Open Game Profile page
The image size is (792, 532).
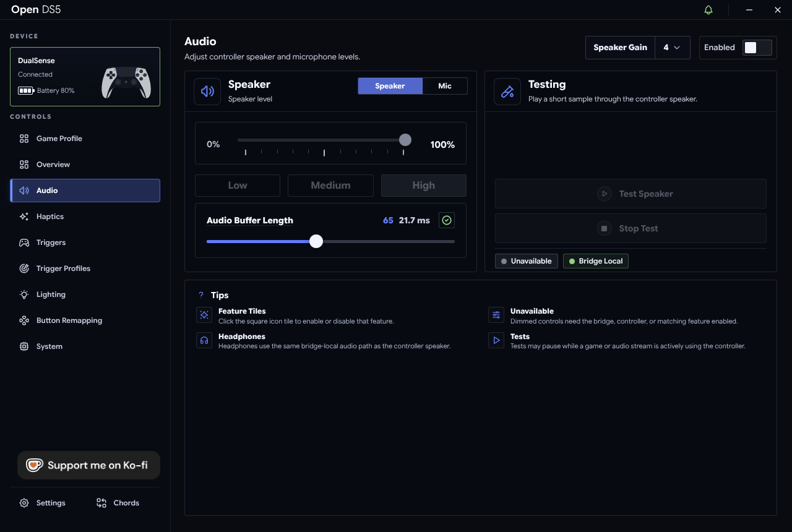(x=85, y=139)
